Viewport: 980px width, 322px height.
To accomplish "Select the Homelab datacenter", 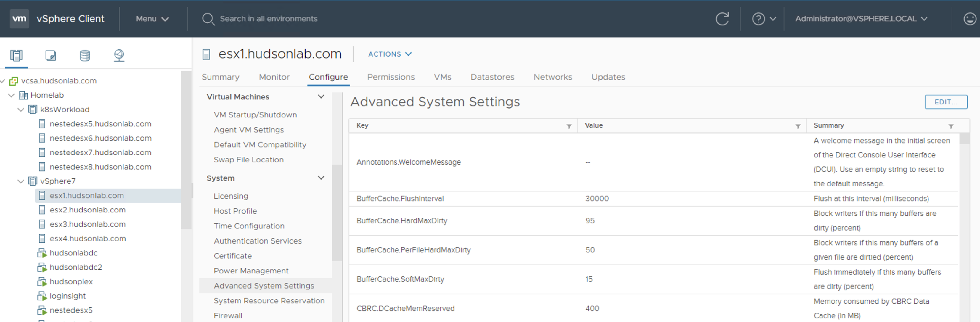I will point(47,95).
